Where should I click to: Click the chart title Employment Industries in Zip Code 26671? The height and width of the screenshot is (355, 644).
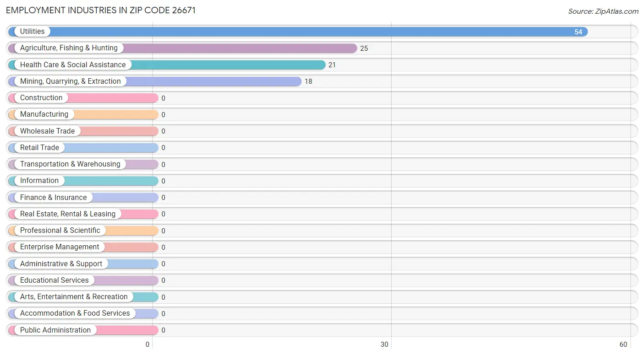click(101, 10)
